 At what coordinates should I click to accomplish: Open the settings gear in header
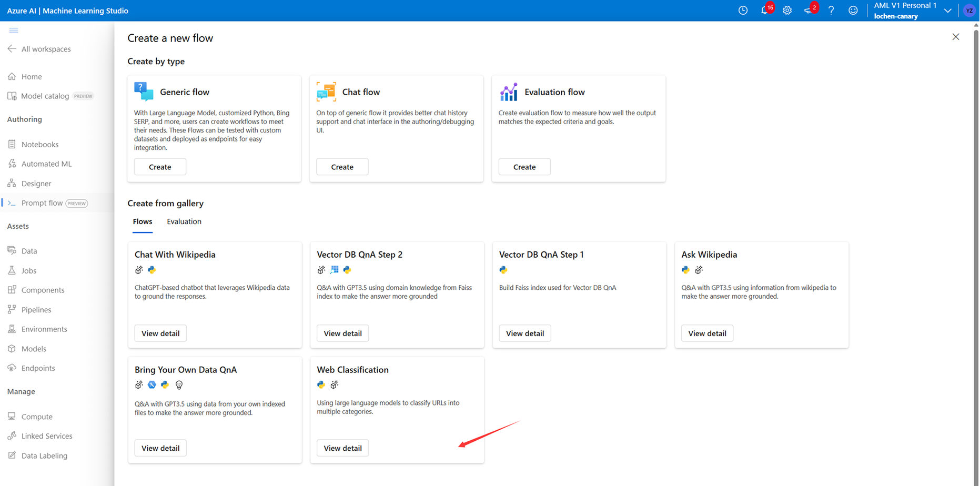pos(787,11)
